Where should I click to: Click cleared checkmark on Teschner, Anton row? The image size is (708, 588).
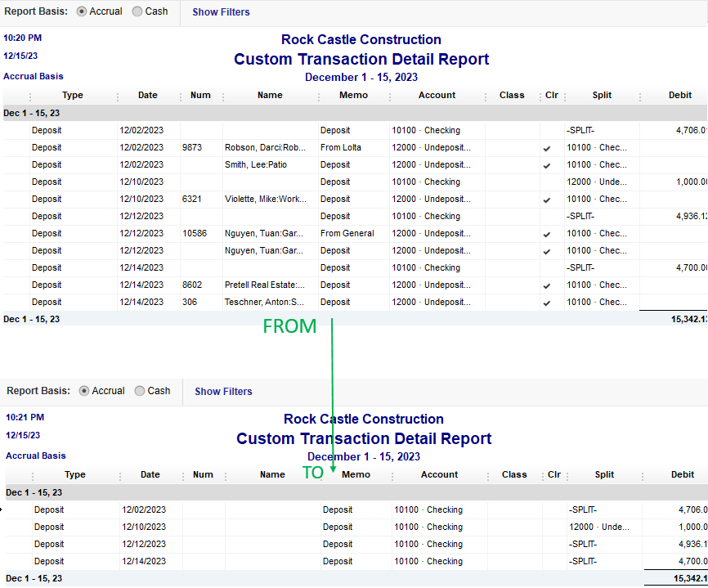click(x=547, y=303)
